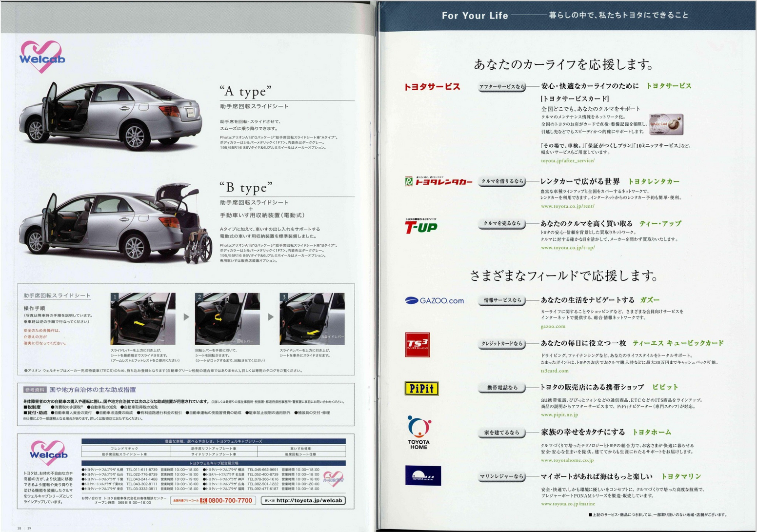757x532 pixels.
Task: Click the Toyota service card image
Action: pos(666,124)
